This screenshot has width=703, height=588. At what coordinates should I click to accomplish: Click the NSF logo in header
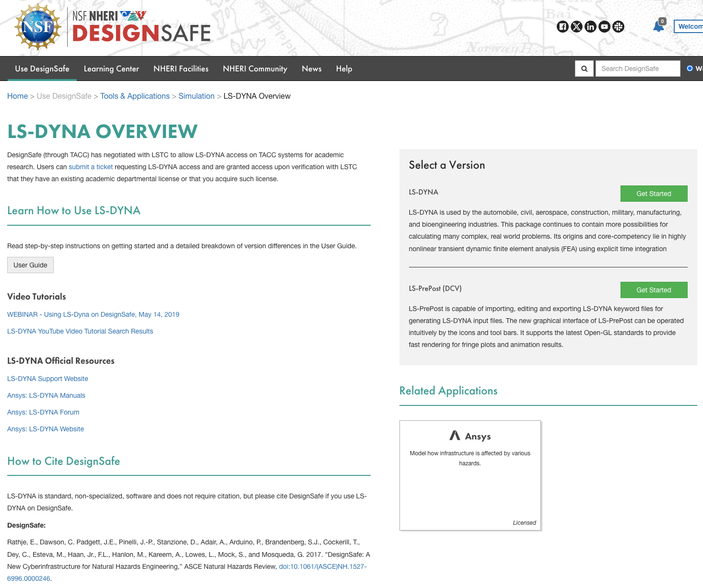tap(38, 27)
